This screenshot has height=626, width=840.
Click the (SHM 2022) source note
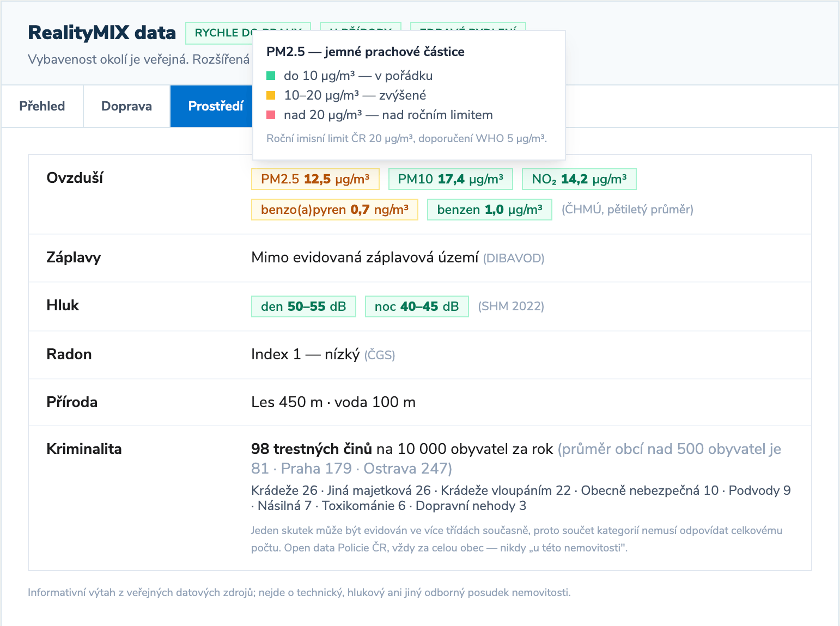[x=511, y=306]
